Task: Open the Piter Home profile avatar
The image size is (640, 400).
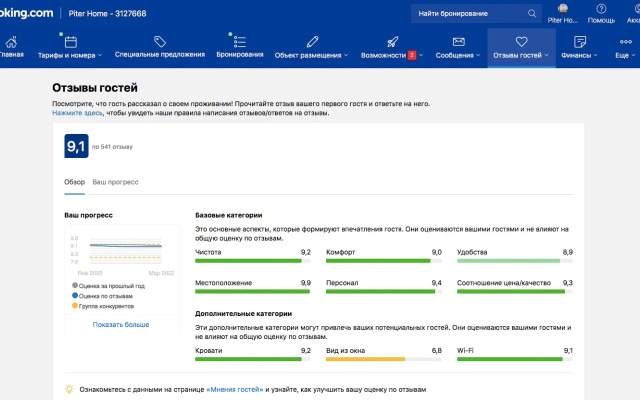Action: pyautogui.click(x=563, y=8)
